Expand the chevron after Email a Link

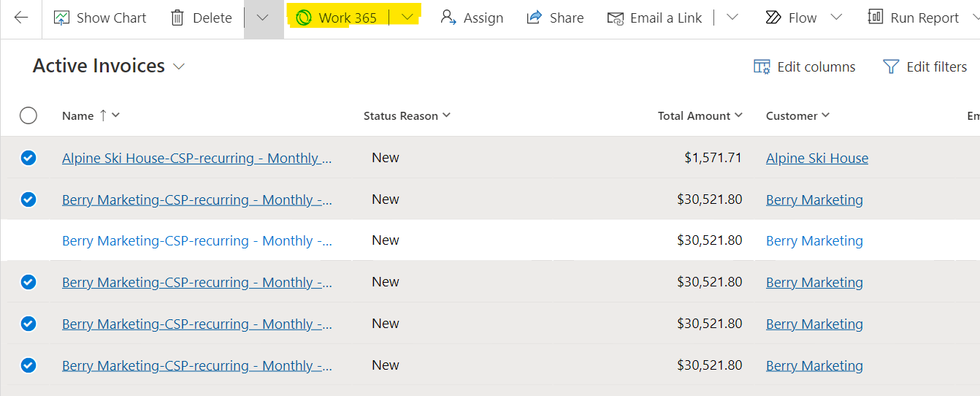(x=732, y=18)
